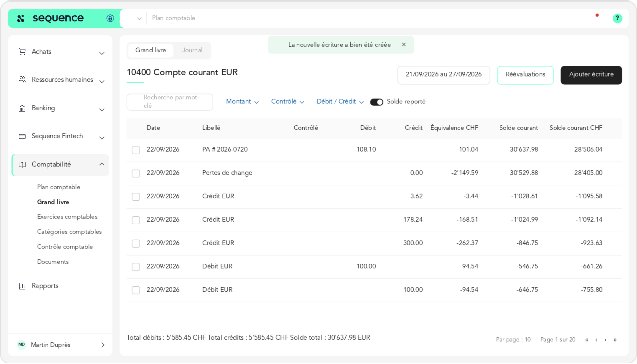Expand the Achats menu chevron
The image size is (637, 364).
102,53
